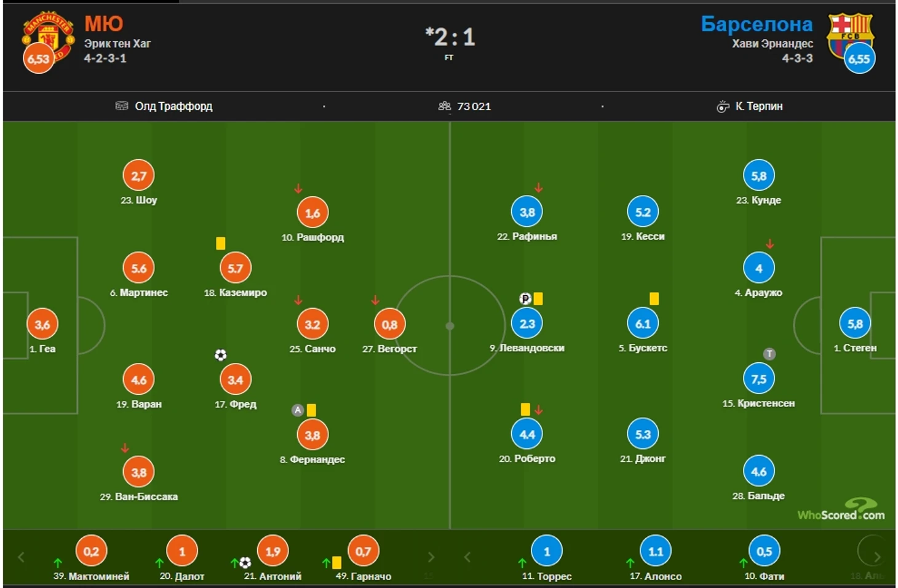Click the missed penalty icon above Левандовски
898x588 pixels.
[525, 299]
